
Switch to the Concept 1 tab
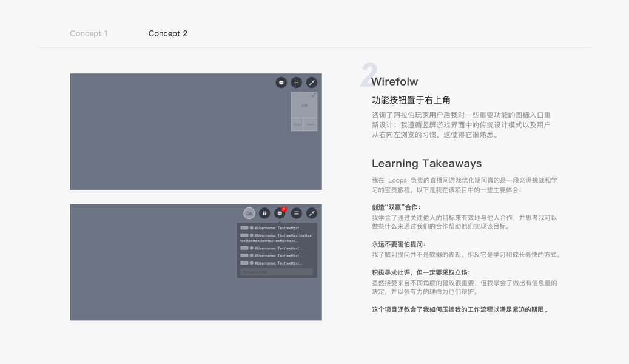tap(89, 34)
